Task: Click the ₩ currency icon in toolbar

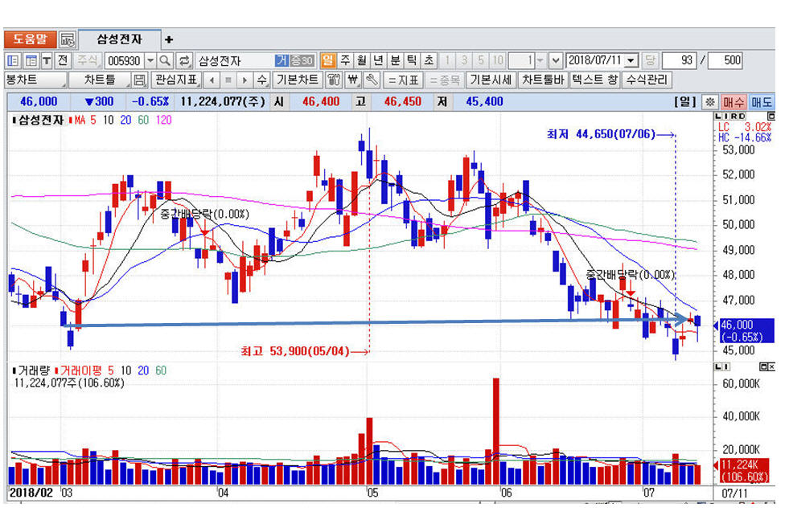Action: click(352, 80)
